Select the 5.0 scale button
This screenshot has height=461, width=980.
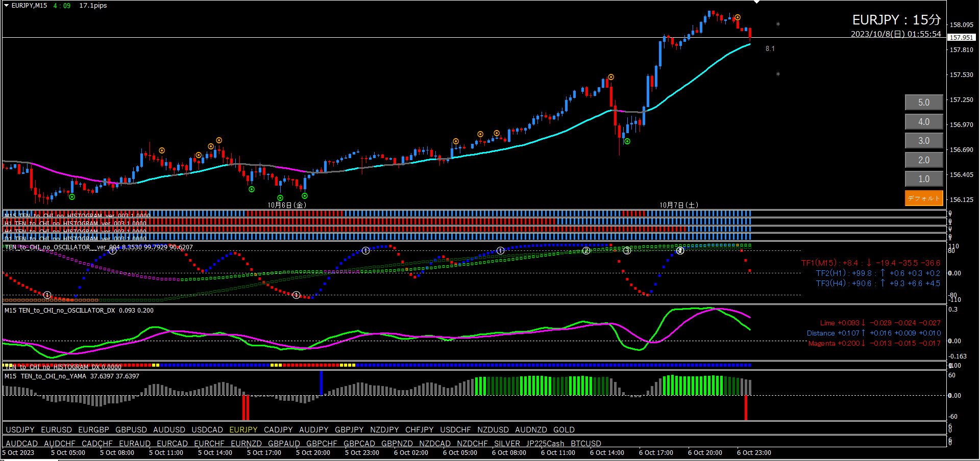(924, 103)
